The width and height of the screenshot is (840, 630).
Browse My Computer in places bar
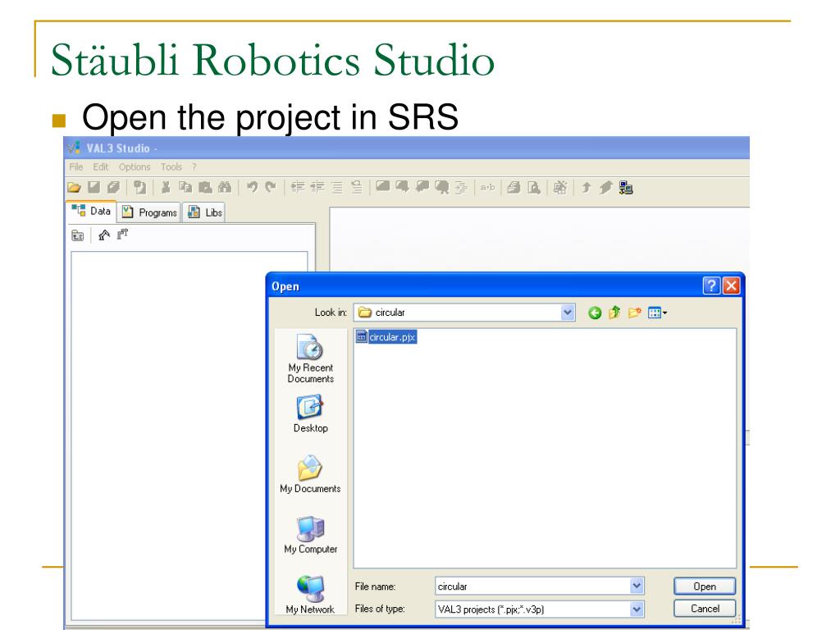click(311, 535)
